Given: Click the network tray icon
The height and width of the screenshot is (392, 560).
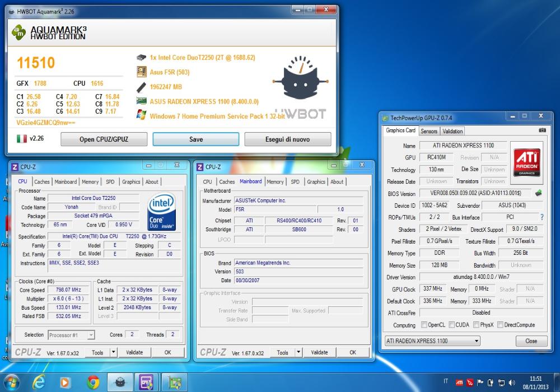Looking at the screenshot, I should click(501, 382).
